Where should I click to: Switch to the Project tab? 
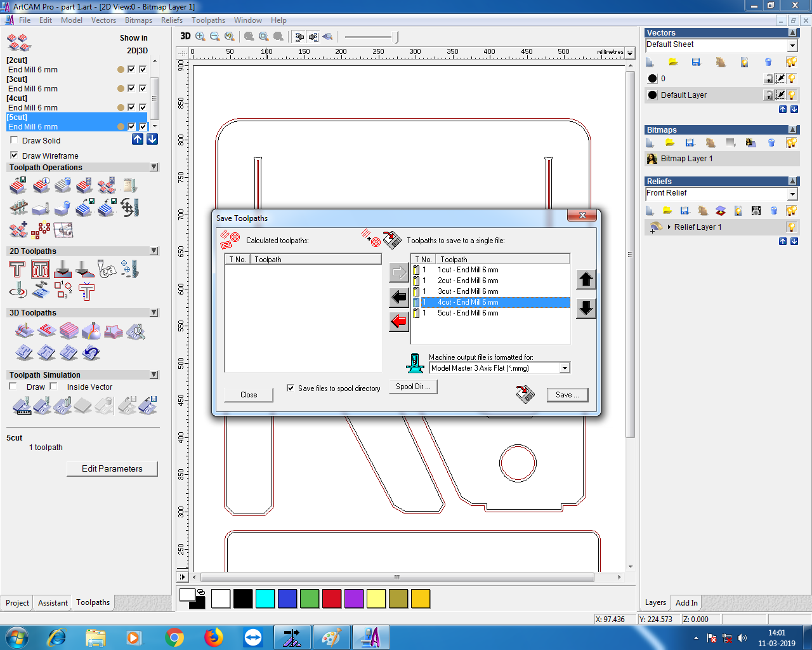pos(17,603)
